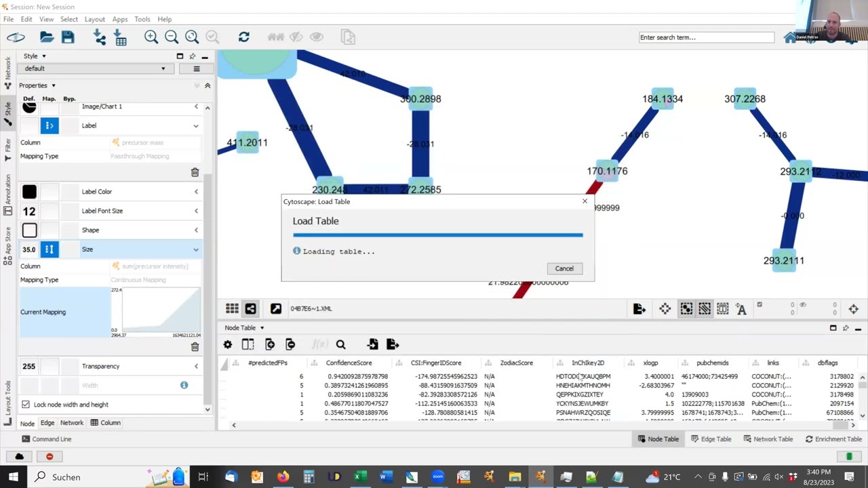
Task: Show the network grid view
Action: pos(232,309)
